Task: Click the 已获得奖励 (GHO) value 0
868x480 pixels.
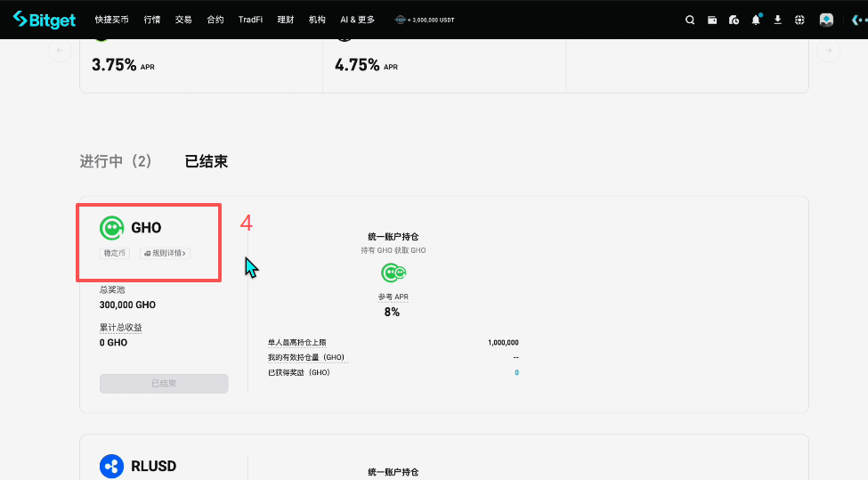Action: click(x=516, y=372)
